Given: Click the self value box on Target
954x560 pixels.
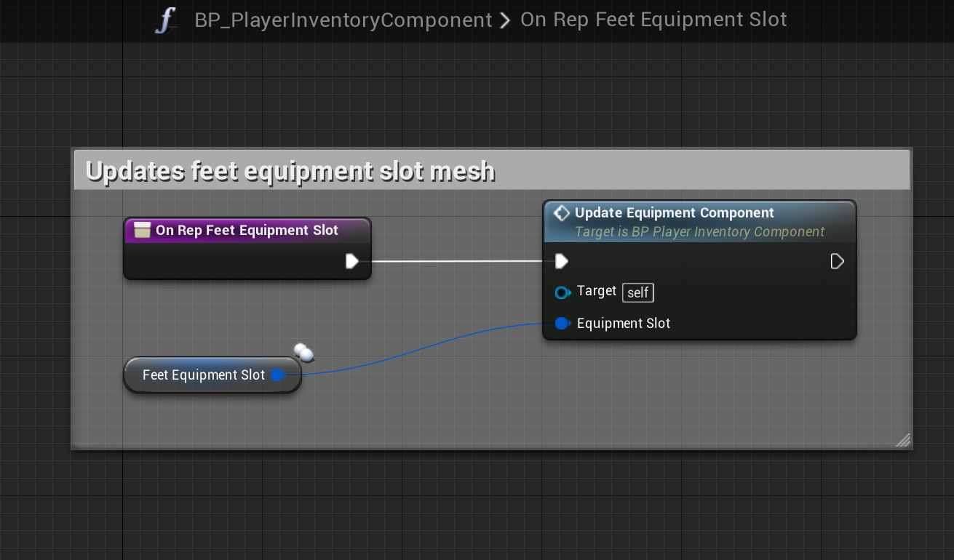Looking at the screenshot, I should [638, 292].
